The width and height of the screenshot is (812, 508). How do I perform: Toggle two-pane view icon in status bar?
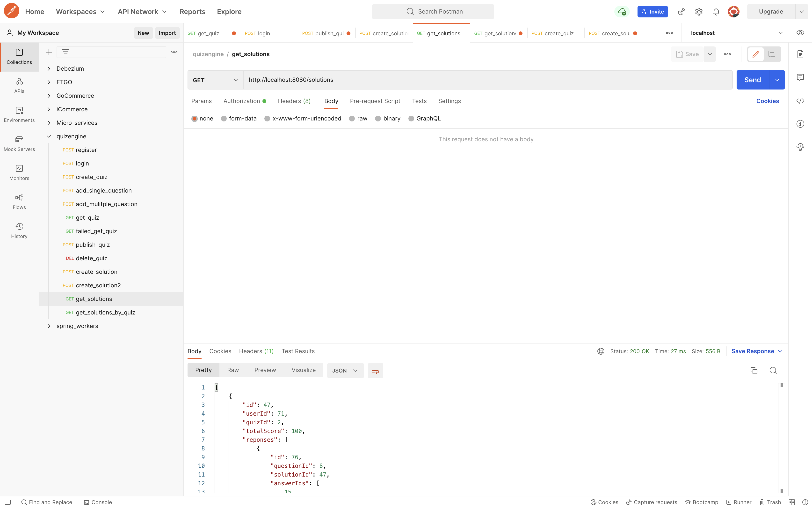tap(792, 502)
